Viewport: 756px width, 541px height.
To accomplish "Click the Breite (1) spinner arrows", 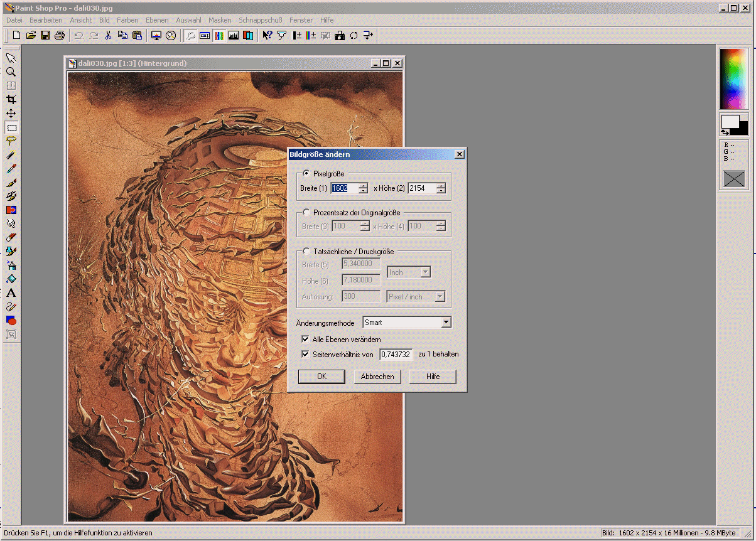I will 363,188.
